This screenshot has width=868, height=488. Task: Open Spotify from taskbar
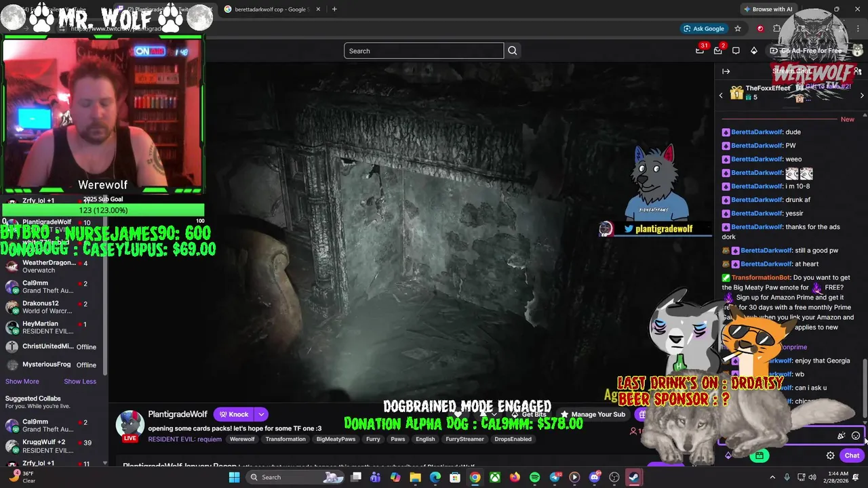[x=534, y=477]
